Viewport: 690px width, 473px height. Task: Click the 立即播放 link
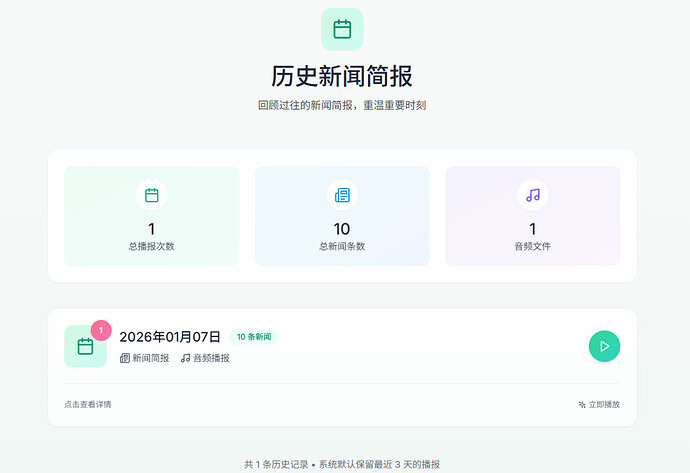click(x=599, y=405)
